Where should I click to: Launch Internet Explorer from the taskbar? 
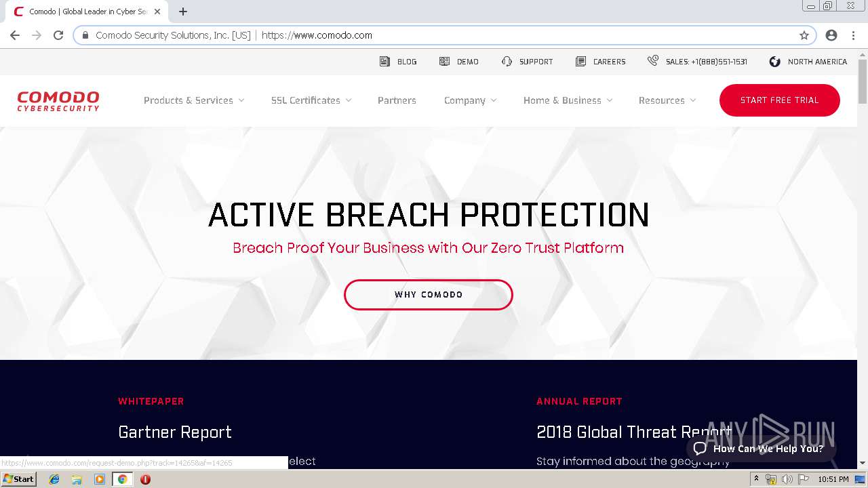tap(54, 479)
